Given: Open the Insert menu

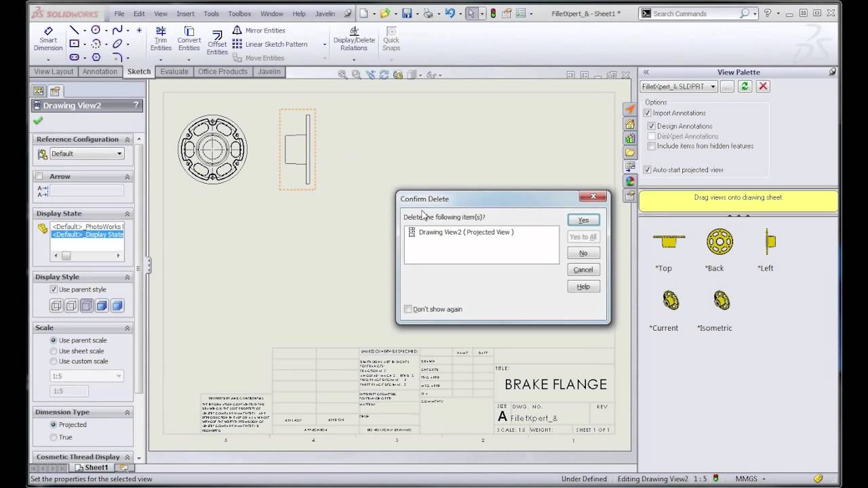Looking at the screenshot, I should click(185, 14).
